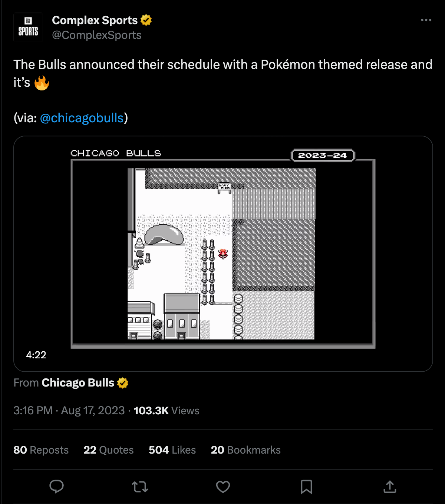Viewport: 445px width, 504px height.
Task: View the 22 Quotes list
Action: coord(108,450)
